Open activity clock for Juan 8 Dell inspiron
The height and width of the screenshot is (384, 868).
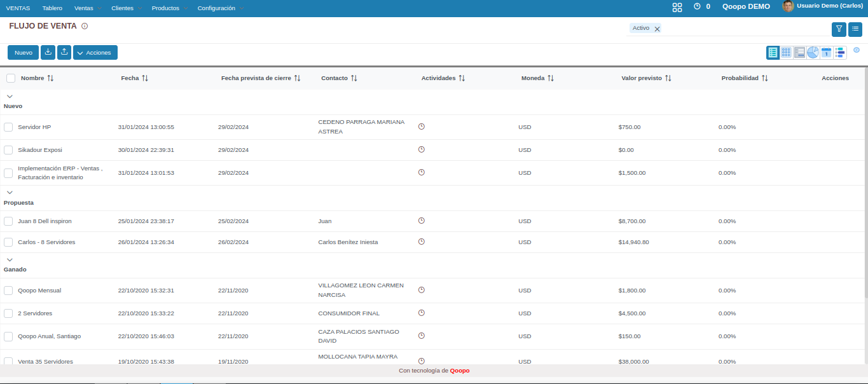pos(422,221)
